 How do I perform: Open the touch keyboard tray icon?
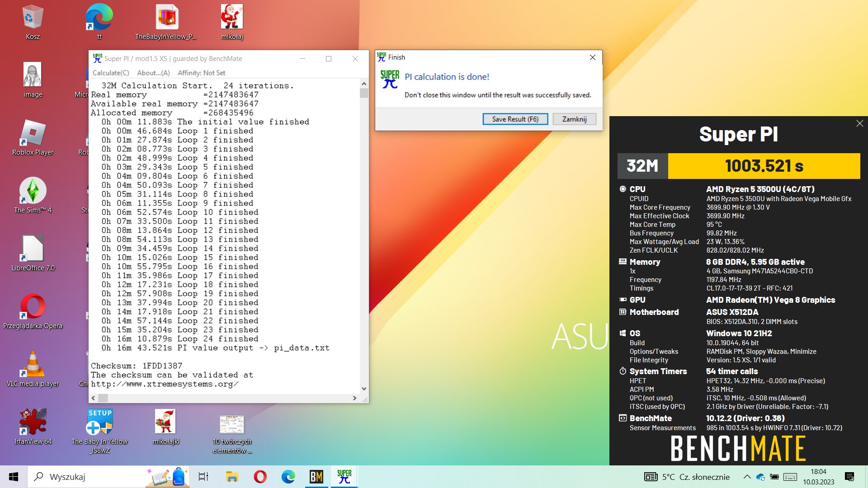(790, 477)
